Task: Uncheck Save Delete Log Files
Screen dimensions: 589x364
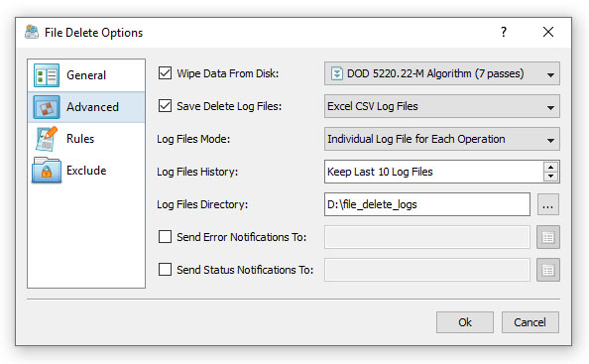Action: pos(165,106)
